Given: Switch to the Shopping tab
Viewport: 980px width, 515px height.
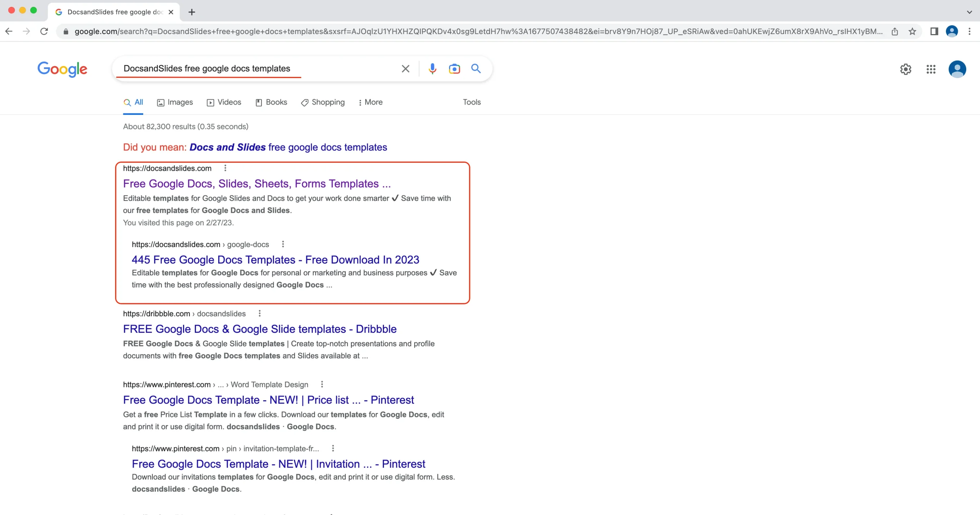Looking at the screenshot, I should pyautogui.click(x=322, y=102).
